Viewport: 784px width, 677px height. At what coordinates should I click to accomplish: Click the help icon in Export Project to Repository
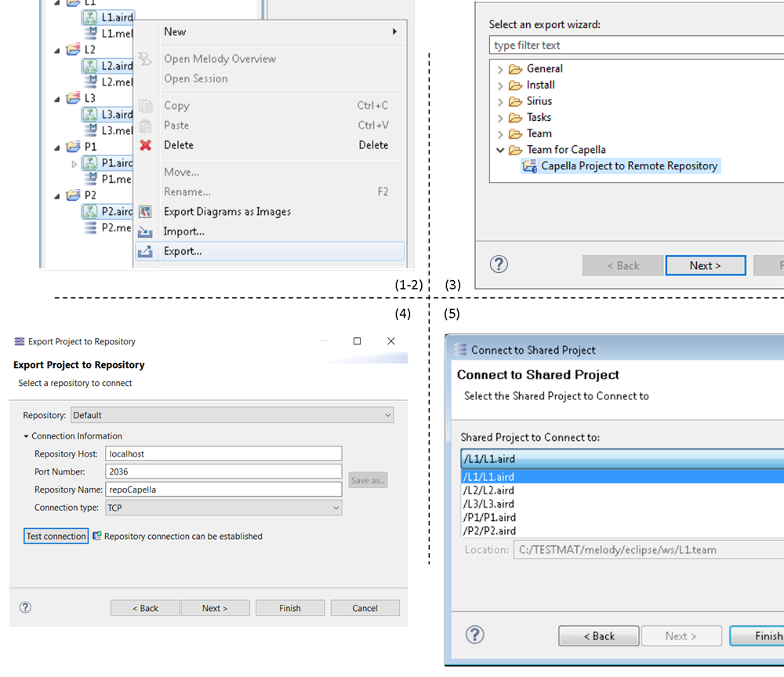coord(25,607)
